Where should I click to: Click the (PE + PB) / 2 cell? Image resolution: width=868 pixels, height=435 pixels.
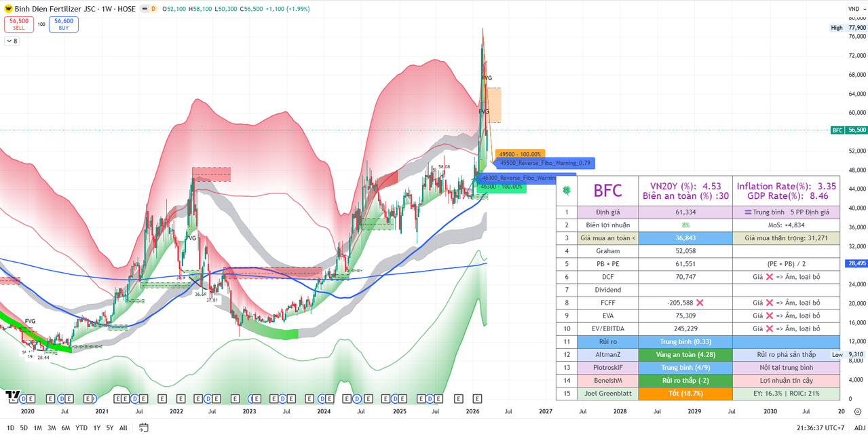coord(787,264)
